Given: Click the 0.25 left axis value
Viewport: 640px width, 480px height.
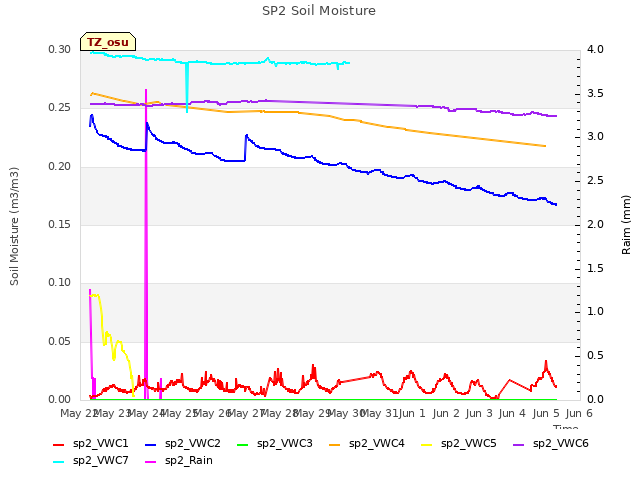Looking at the screenshot, I should point(60,107).
